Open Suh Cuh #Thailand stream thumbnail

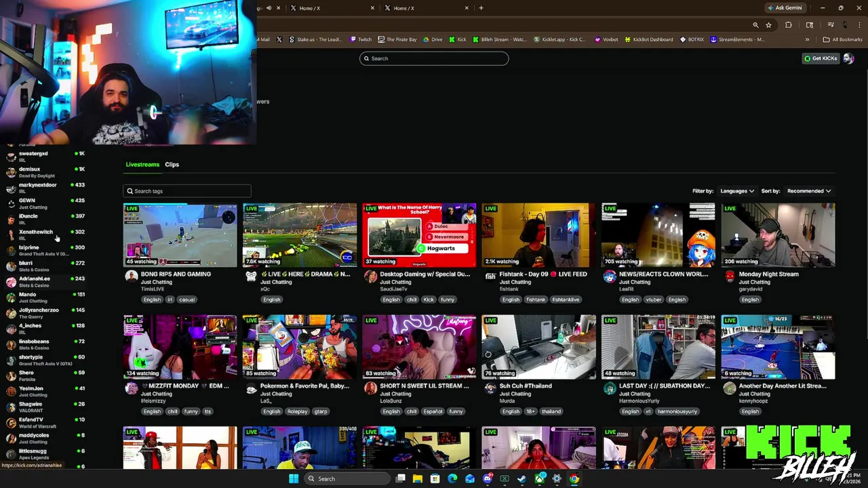538,347
